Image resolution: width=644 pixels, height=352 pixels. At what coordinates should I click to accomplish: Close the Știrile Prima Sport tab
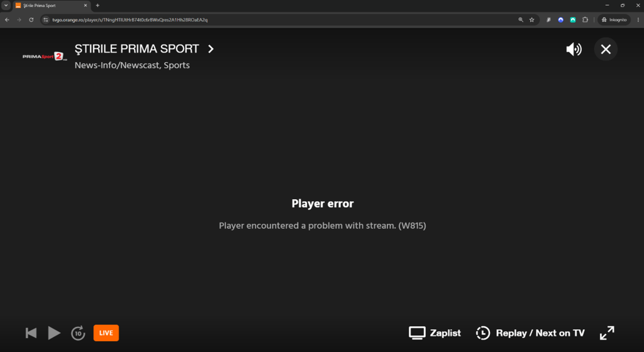tap(86, 5)
